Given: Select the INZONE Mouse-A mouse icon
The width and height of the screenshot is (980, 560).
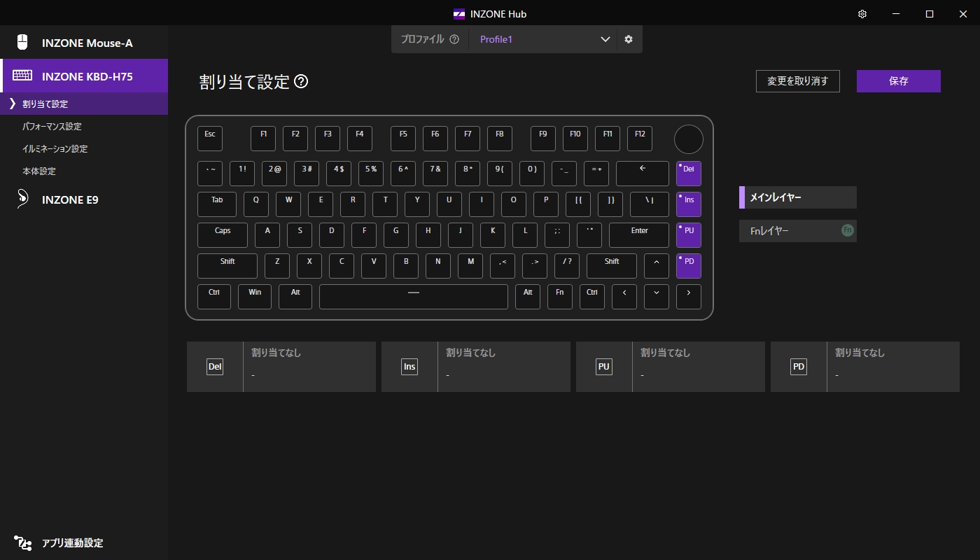Looking at the screenshot, I should click(22, 43).
